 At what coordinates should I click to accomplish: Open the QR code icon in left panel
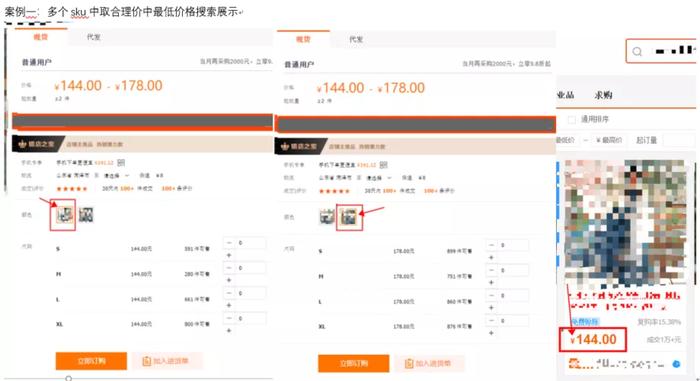121,163
